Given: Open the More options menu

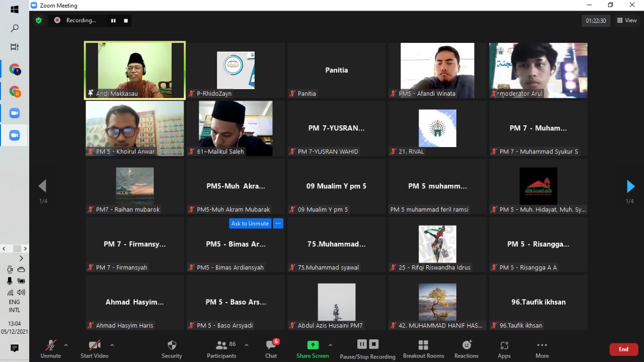Looking at the screenshot, I should tap(542, 349).
